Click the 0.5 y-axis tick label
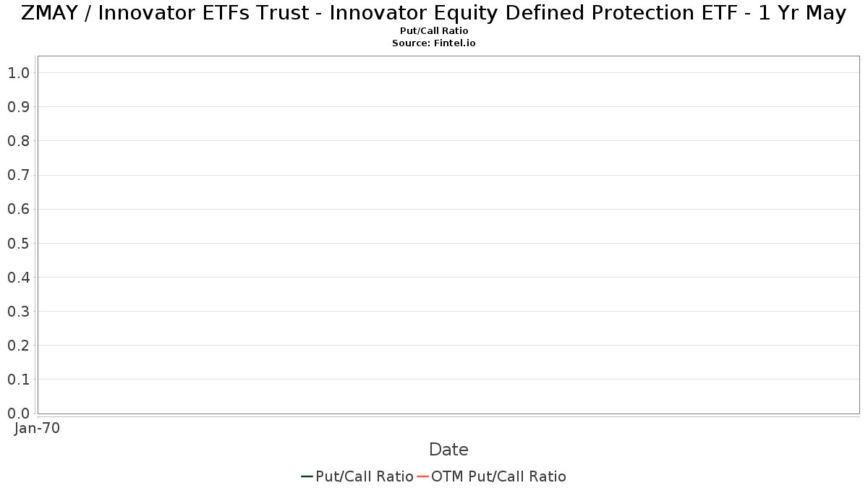Image resolution: width=868 pixels, height=488 pixels. [x=19, y=243]
